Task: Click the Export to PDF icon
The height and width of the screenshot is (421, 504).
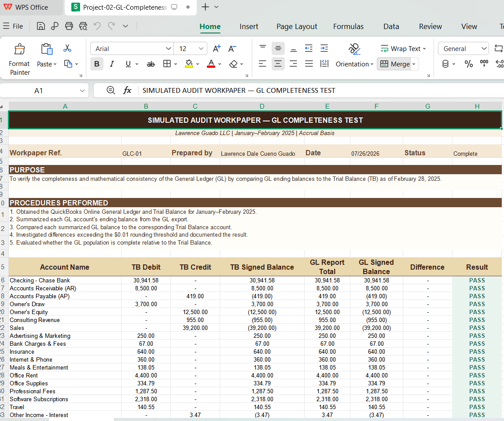Action: coord(55,26)
